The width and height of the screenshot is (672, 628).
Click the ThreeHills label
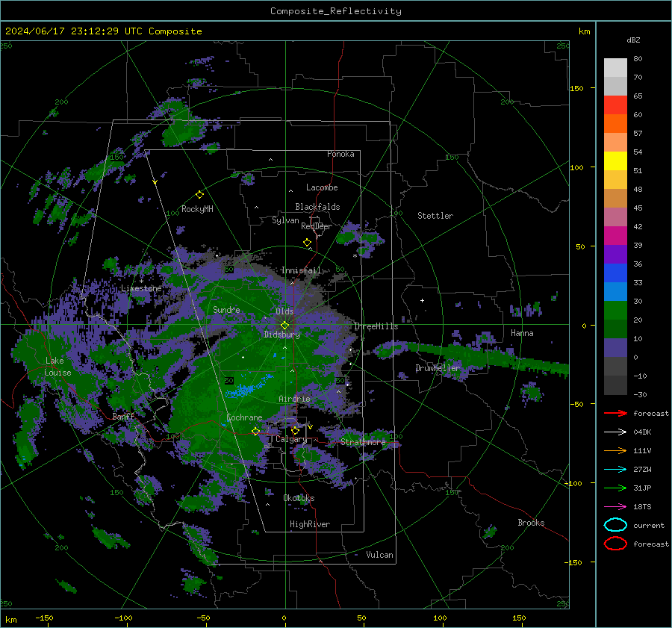point(376,326)
